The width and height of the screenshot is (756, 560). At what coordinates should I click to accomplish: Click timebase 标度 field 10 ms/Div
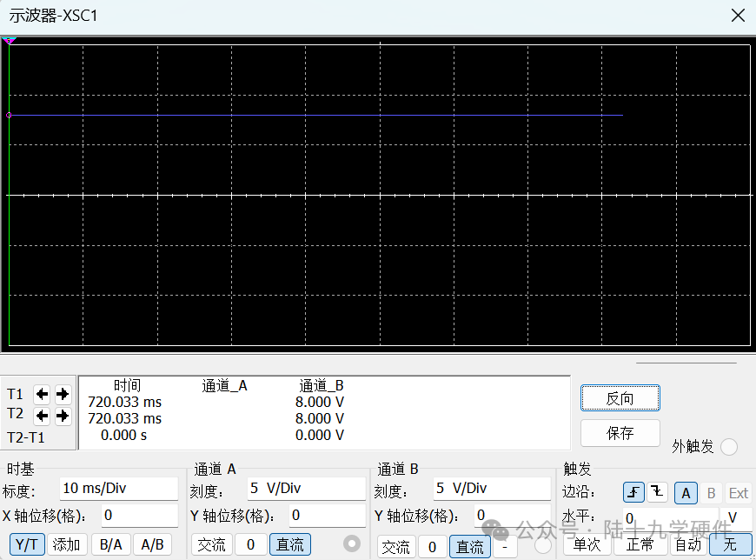(x=118, y=489)
